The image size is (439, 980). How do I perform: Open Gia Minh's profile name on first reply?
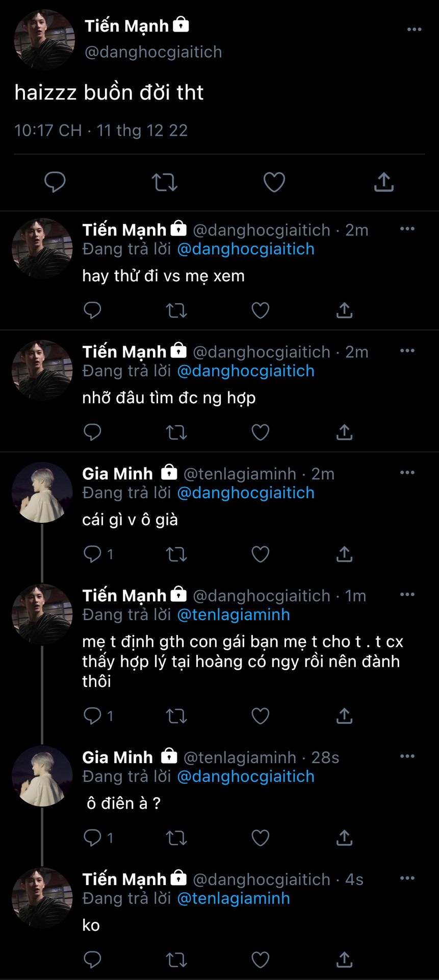click(117, 474)
